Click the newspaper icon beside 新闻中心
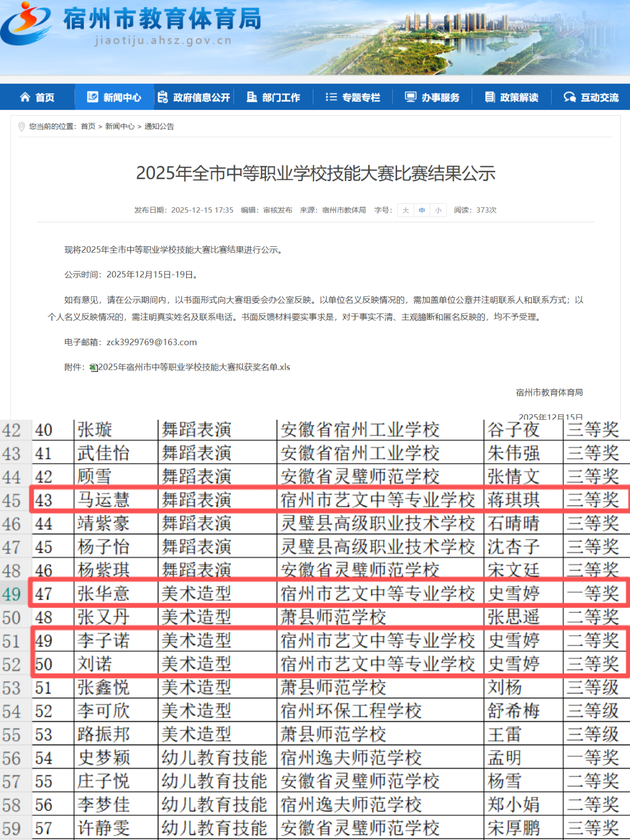This screenshot has height=840, width=630. [x=92, y=97]
